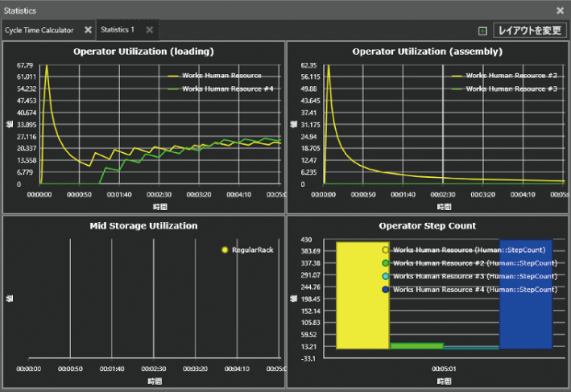The height and width of the screenshot is (392, 571).
Task: Click the Operator Utilization (assembly) chart title
Action: tap(428, 52)
